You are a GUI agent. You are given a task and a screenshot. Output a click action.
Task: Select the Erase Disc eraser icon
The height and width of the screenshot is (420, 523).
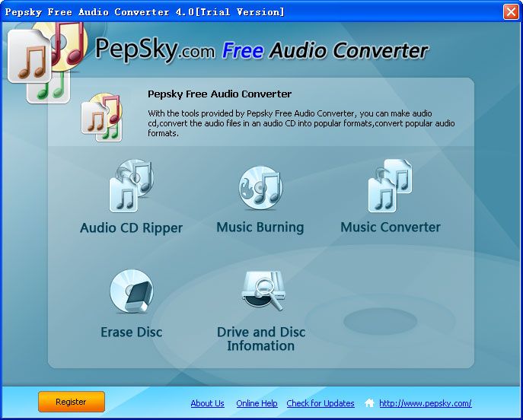pyautogui.click(x=132, y=291)
